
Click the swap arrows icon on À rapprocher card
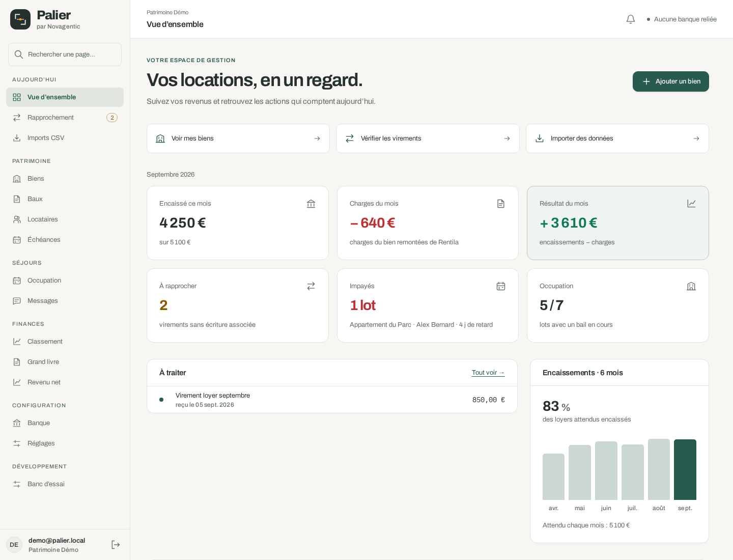[x=311, y=286]
